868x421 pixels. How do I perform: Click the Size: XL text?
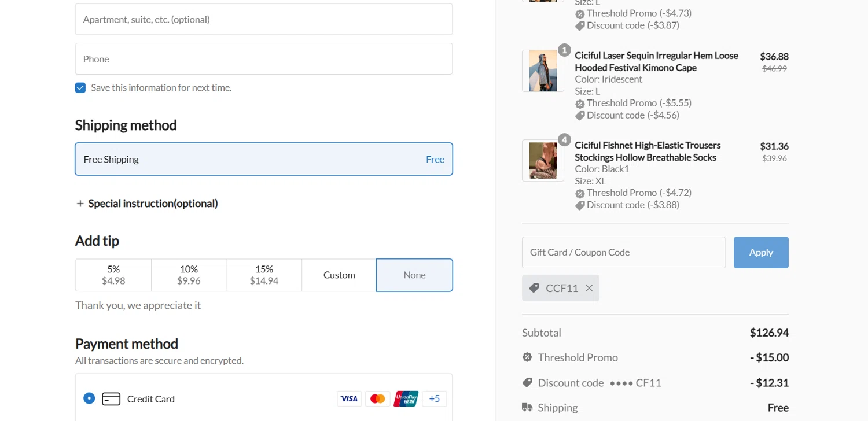pos(590,181)
